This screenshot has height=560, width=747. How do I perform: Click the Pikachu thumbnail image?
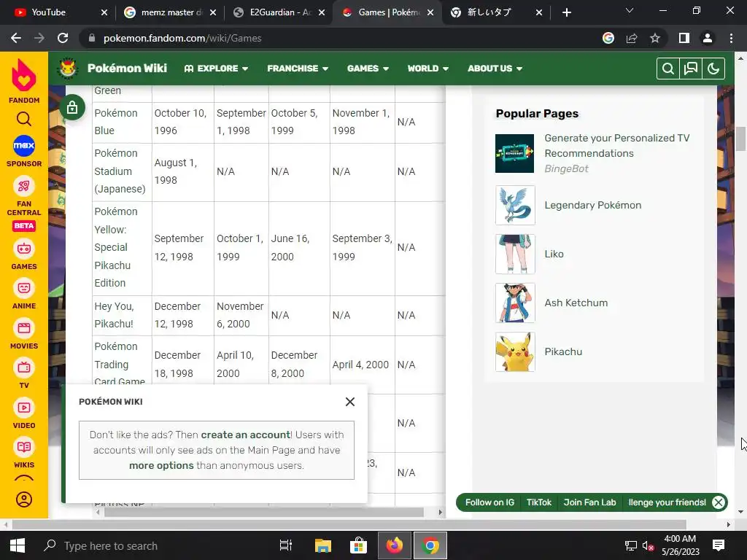[x=515, y=352]
